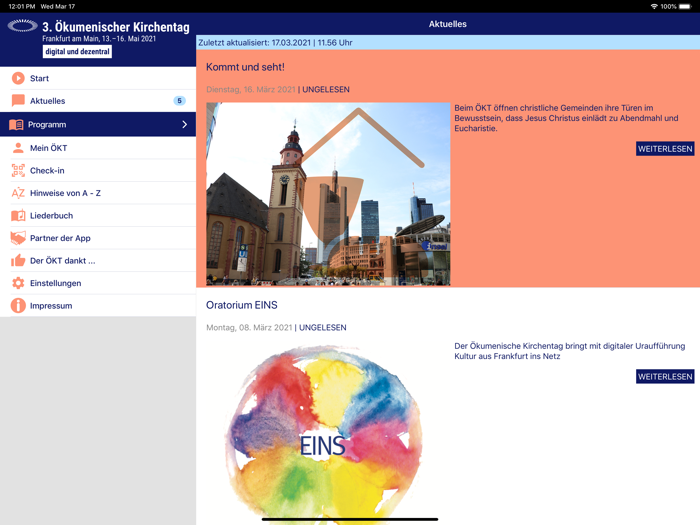700x525 pixels.
Task: Open Der ÖKT dankt ... entry
Action: pyautogui.click(x=98, y=260)
